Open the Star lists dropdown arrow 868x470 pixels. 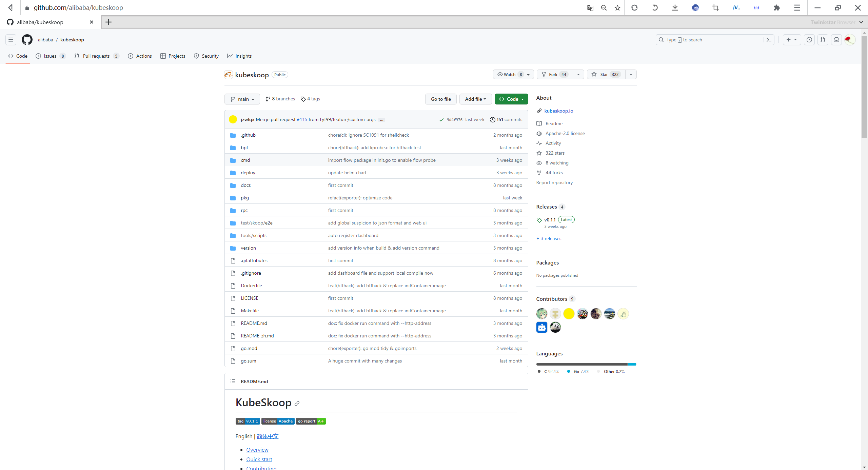point(631,74)
